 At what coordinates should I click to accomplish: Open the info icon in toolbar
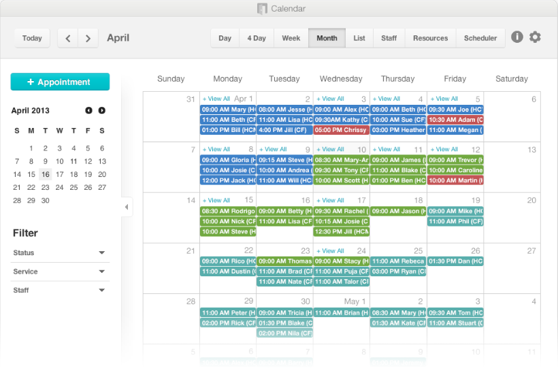coord(517,37)
